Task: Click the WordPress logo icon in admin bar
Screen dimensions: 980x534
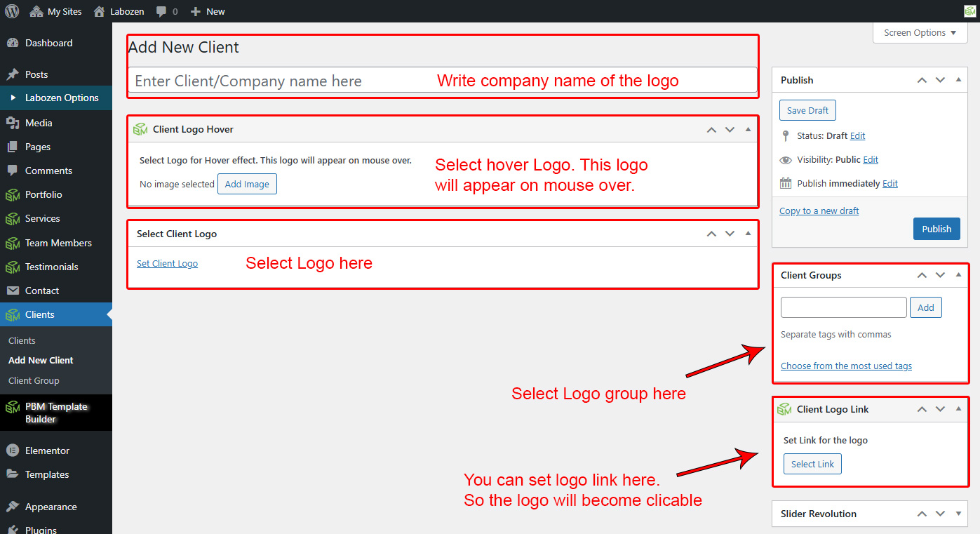Action: pyautogui.click(x=12, y=11)
